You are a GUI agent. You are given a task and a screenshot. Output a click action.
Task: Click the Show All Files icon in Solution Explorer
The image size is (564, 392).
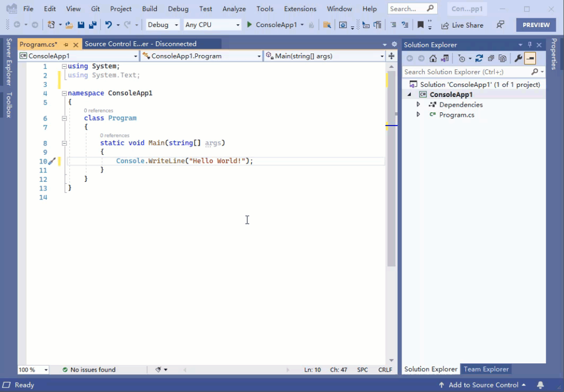click(502, 58)
